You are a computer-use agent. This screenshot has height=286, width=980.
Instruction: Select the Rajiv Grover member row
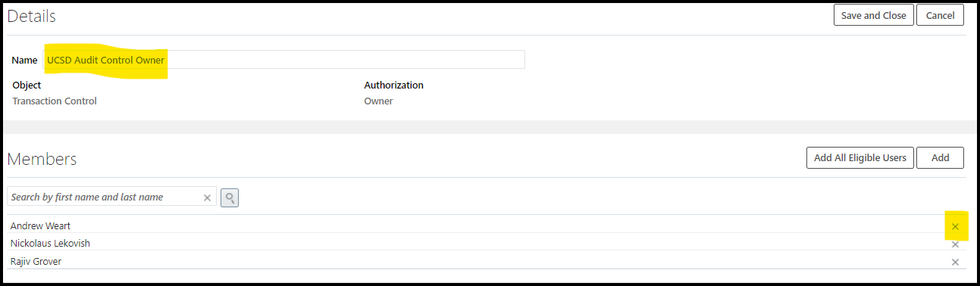coord(486,261)
